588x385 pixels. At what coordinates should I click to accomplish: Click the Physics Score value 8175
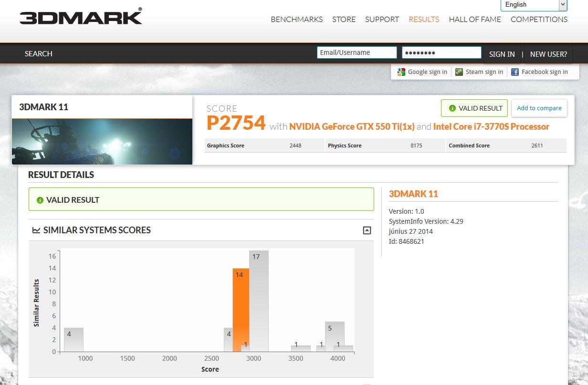416,146
